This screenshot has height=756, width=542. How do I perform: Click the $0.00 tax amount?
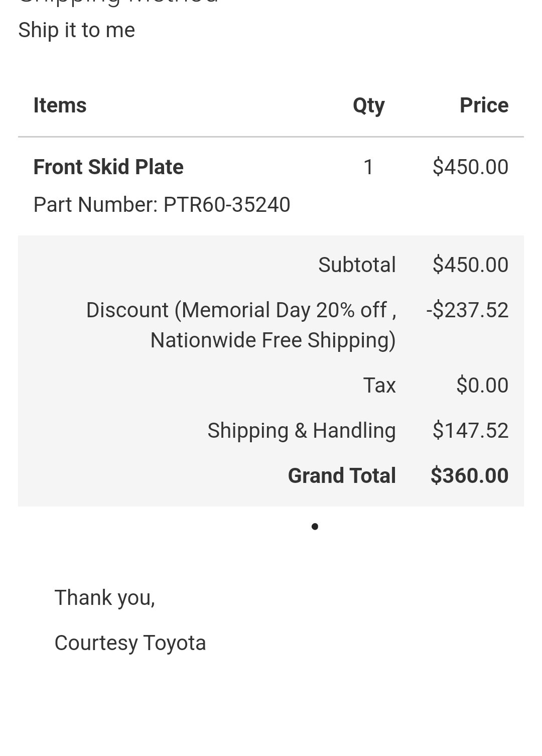pyautogui.click(x=482, y=386)
